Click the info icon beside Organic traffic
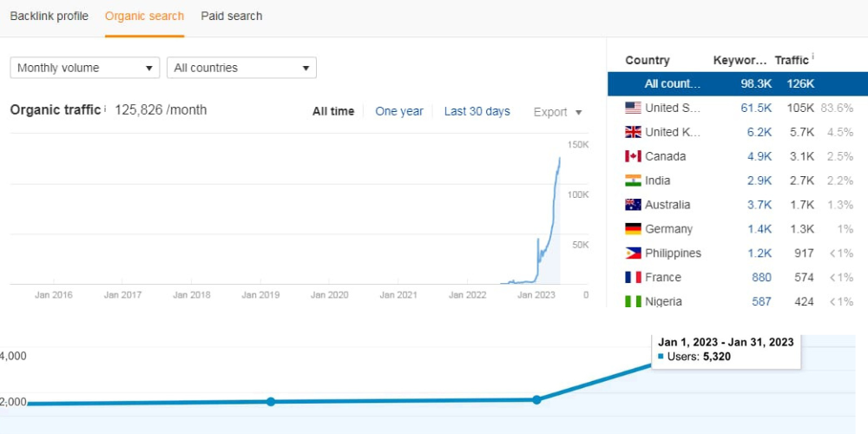Viewport: 868px width, 434px height. click(105, 108)
